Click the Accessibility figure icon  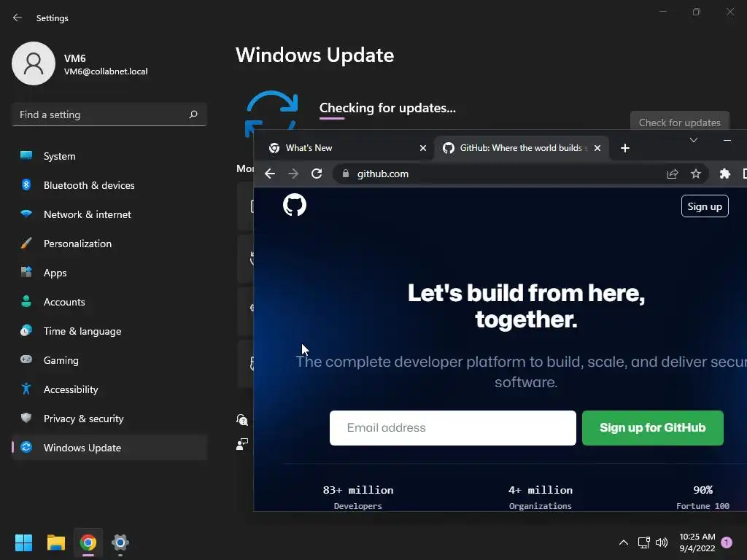(x=26, y=389)
